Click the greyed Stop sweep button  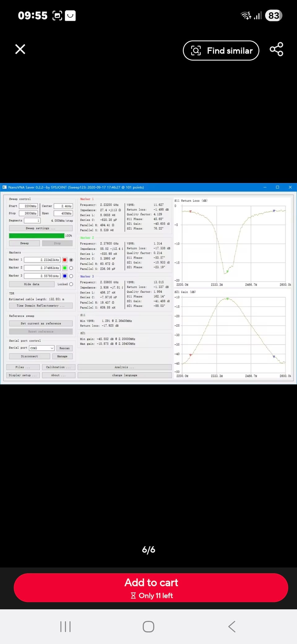(x=57, y=243)
